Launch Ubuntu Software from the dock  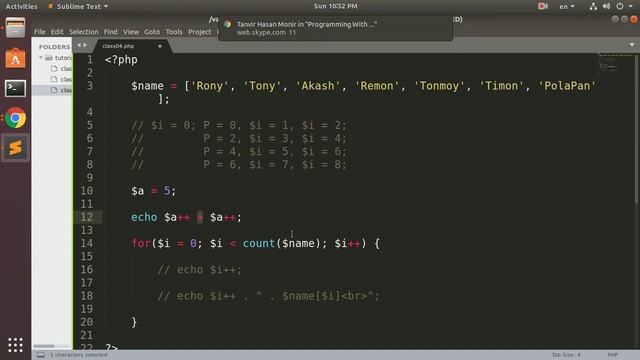16,58
